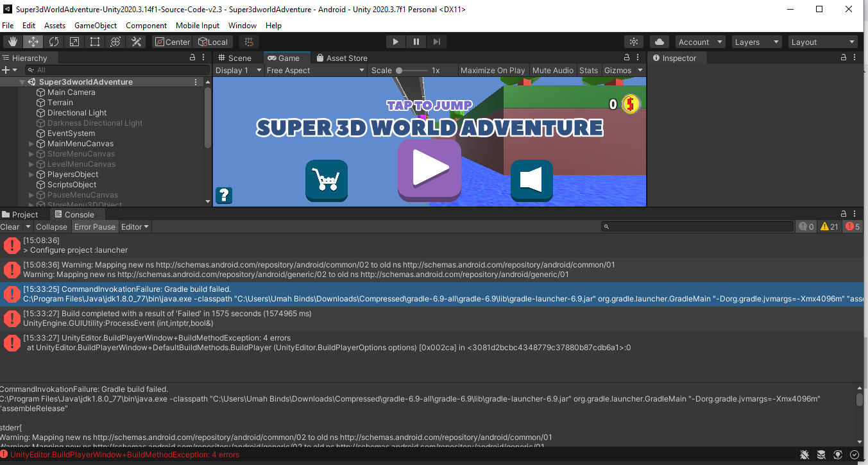Open the Mobile Input menu
Screen dimensions: 868x465
[x=198, y=26]
